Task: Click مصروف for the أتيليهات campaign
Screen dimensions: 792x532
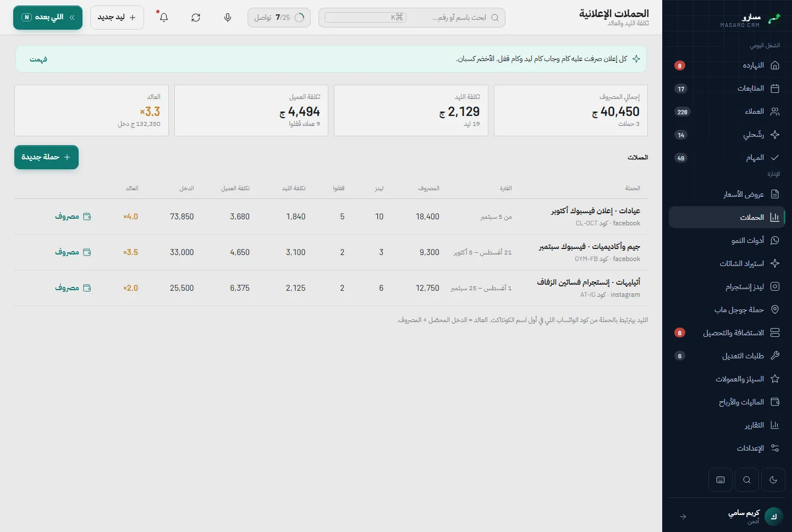Action: click(73, 288)
